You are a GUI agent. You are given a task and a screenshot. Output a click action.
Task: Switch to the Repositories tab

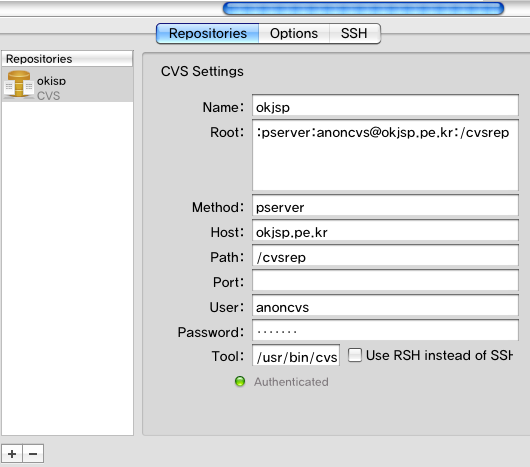(208, 33)
